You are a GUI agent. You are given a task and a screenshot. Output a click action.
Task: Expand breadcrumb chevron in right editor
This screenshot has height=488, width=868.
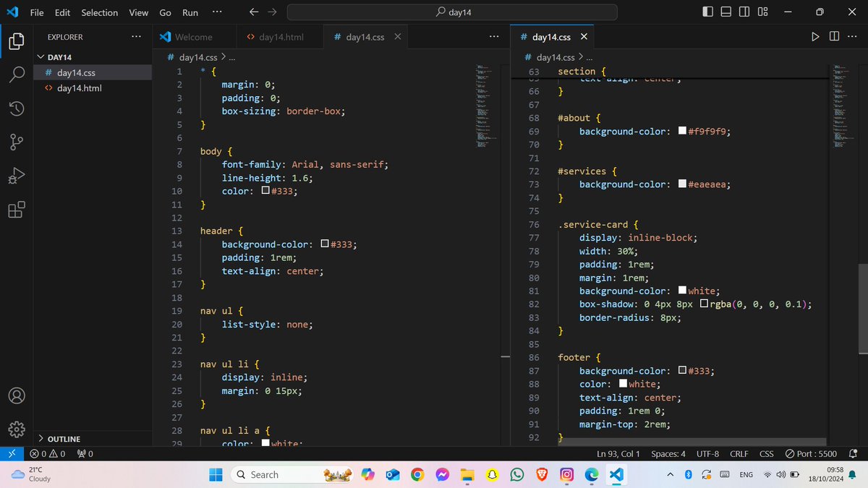580,57
